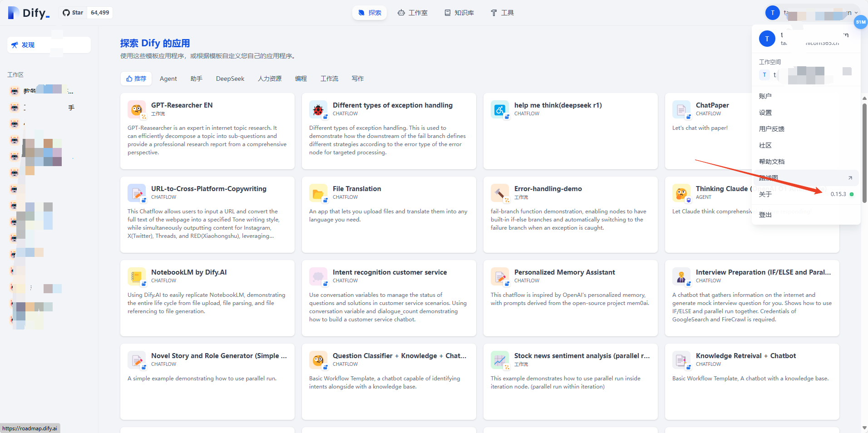
Task: Filter apps by 写作 category
Action: pyautogui.click(x=358, y=79)
